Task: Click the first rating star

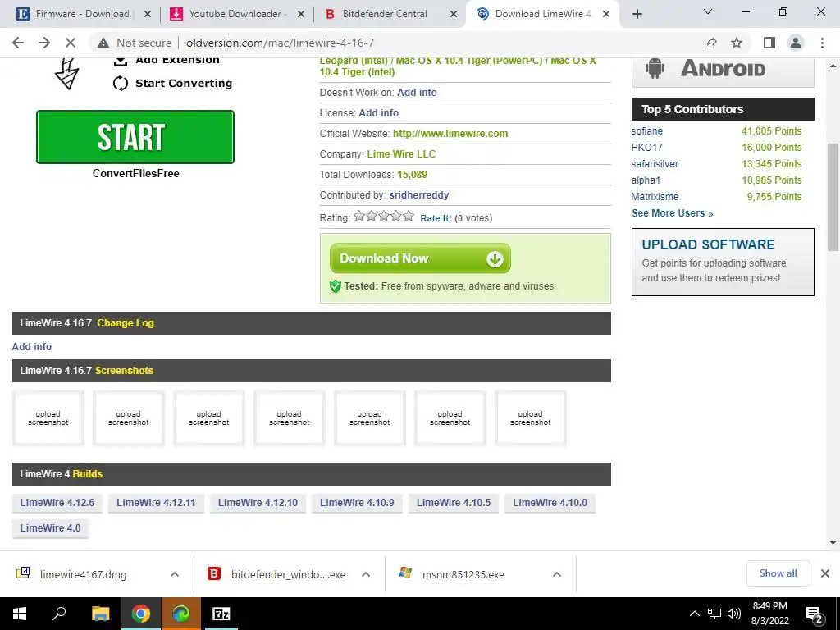Action: [x=359, y=216]
